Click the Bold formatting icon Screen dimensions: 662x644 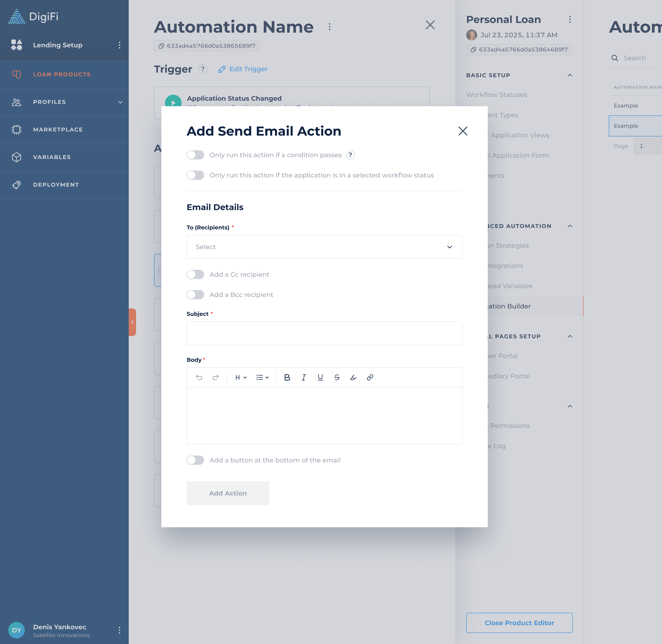pos(287,377)
